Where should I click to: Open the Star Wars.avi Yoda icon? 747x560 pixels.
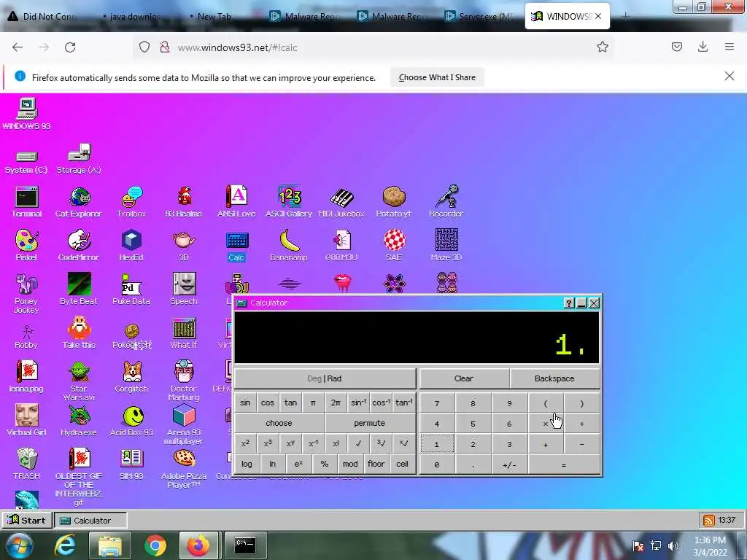pyautogui.click(x=79, y=381)
